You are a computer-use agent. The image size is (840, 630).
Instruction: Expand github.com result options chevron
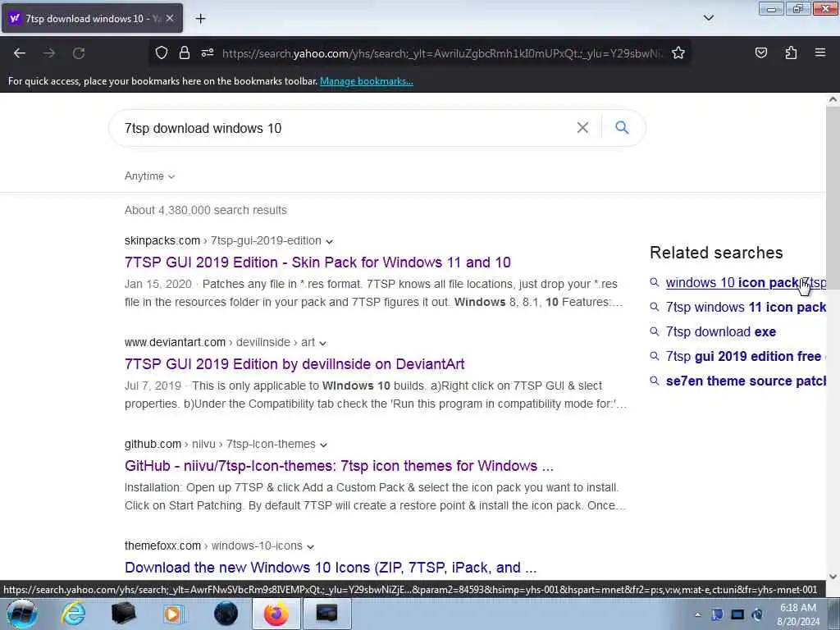(x=323, y=445)
